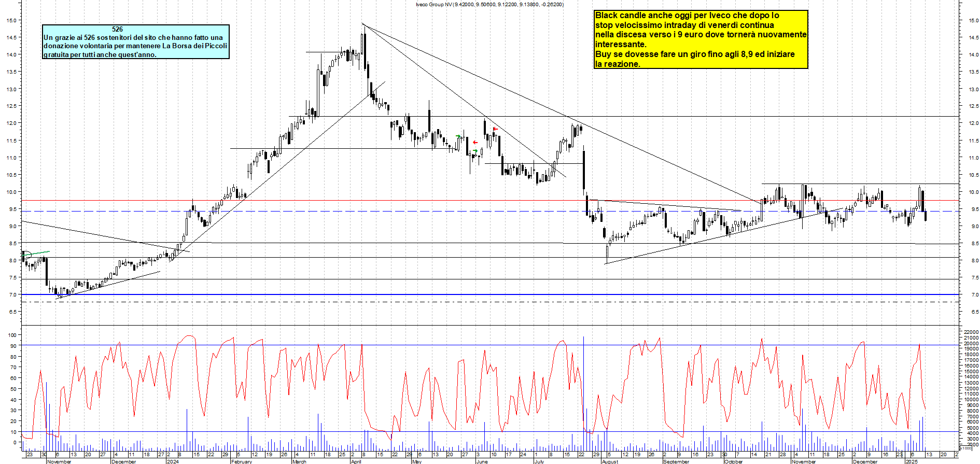
Task: Click the 5000 volume scale label
Action: coord(973,428)
